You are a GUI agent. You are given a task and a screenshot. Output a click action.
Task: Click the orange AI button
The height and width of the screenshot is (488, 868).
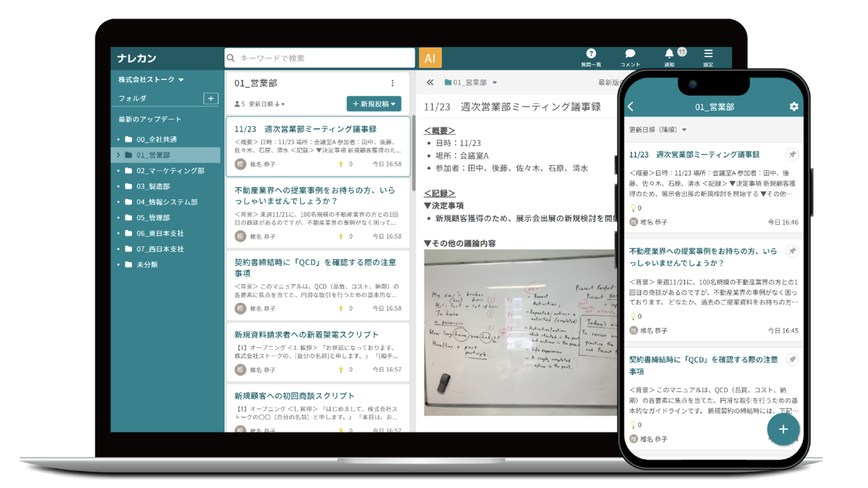[x=430, y=58]
